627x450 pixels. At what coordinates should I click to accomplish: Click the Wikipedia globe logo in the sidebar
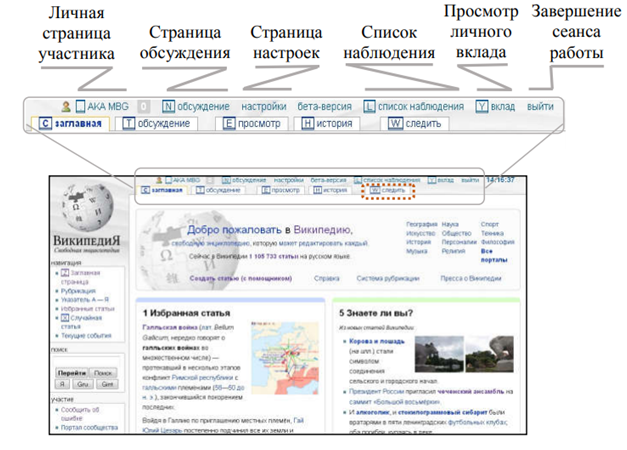pos(87,208)
